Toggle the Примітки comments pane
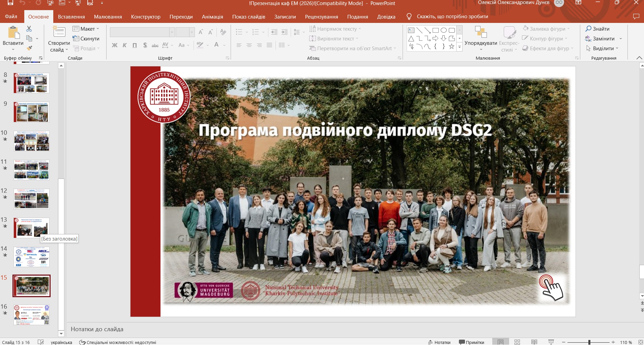The height and width of the screenshot is (345, 644). (471, 342)
